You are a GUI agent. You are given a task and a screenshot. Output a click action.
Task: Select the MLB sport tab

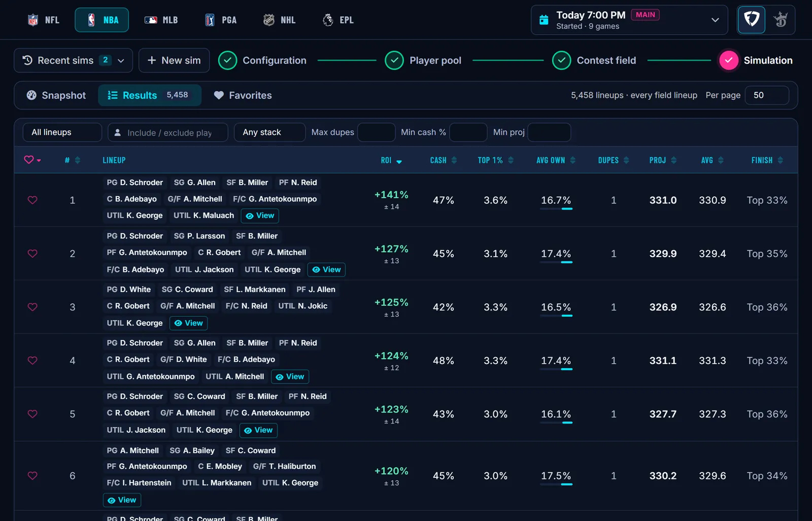161,20
